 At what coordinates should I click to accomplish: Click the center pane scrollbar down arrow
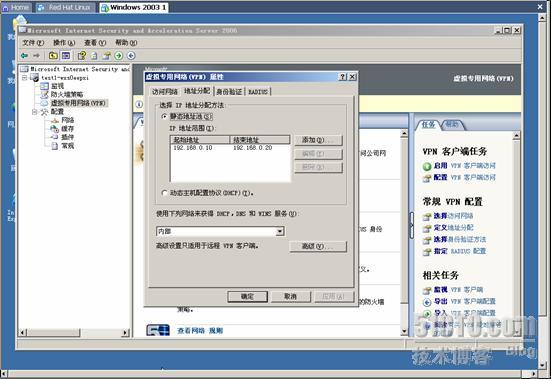pyautogui.click(x=404, y=331)
